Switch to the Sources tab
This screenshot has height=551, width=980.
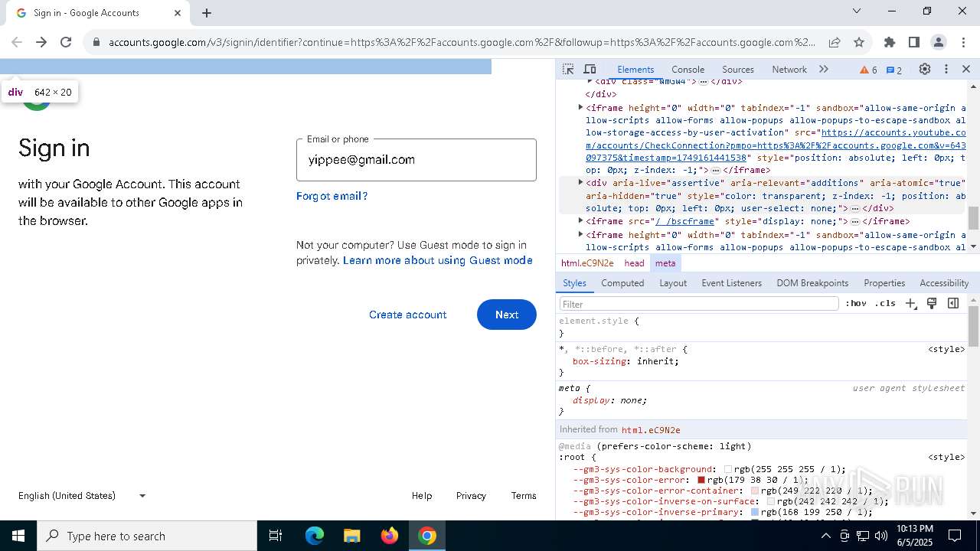738,69
